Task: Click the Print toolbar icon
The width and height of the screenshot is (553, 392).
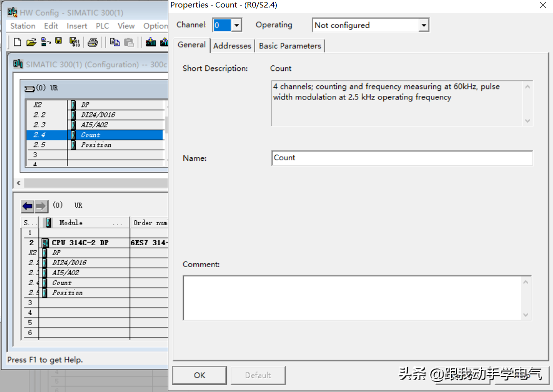Action: pyautogui.click(x=92, y=42)
